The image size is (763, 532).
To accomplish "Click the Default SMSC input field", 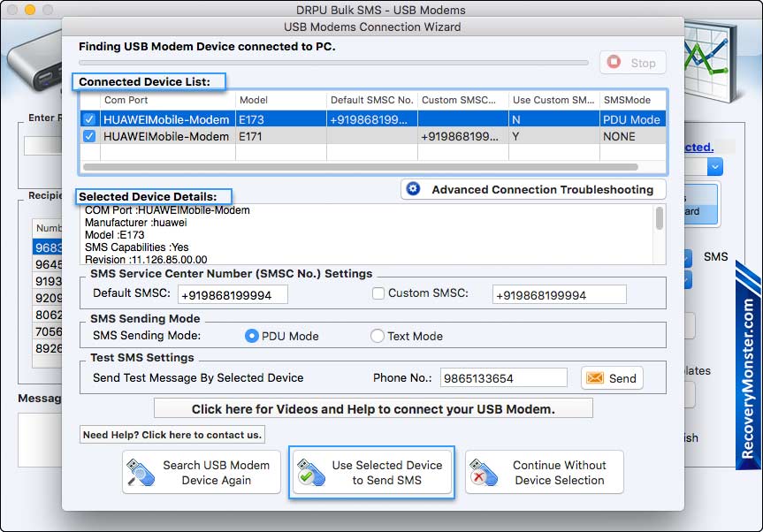I will pos(233,294).
